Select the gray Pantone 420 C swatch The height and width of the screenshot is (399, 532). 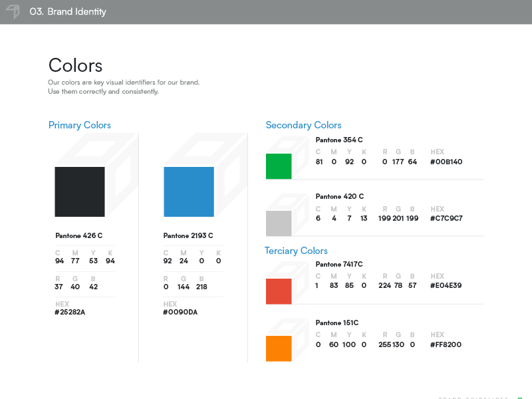point(279,223)
